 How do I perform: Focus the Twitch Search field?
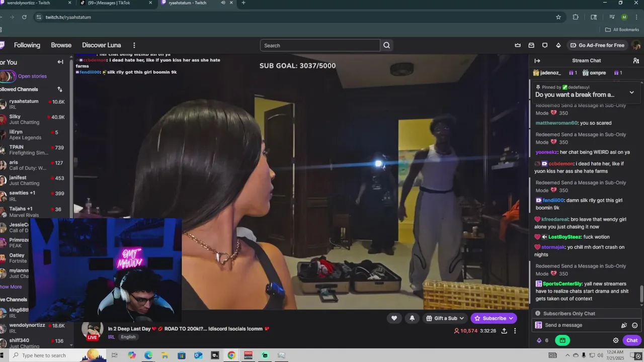(x=320, y=45)
